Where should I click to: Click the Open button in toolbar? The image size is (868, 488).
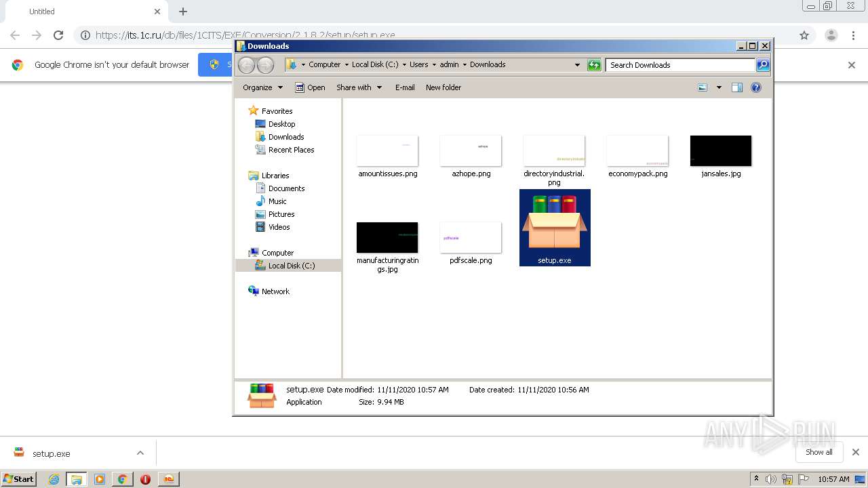pos(311,87)
